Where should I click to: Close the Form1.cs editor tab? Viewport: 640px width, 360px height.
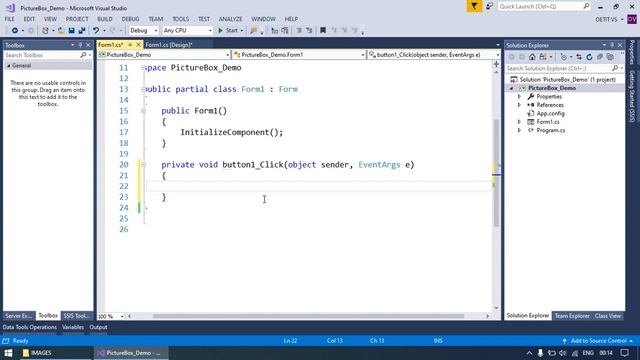tap(138, 45)
